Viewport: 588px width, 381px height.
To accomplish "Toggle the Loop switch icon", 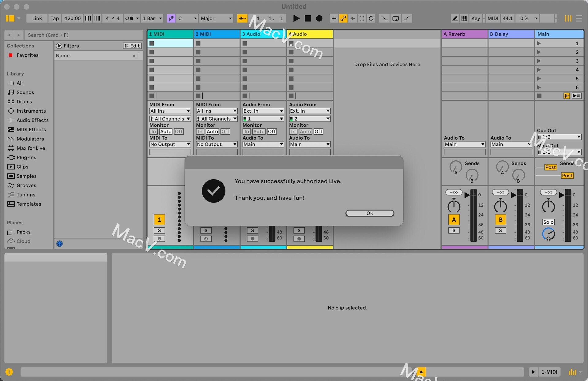I will tap(396, 18).
